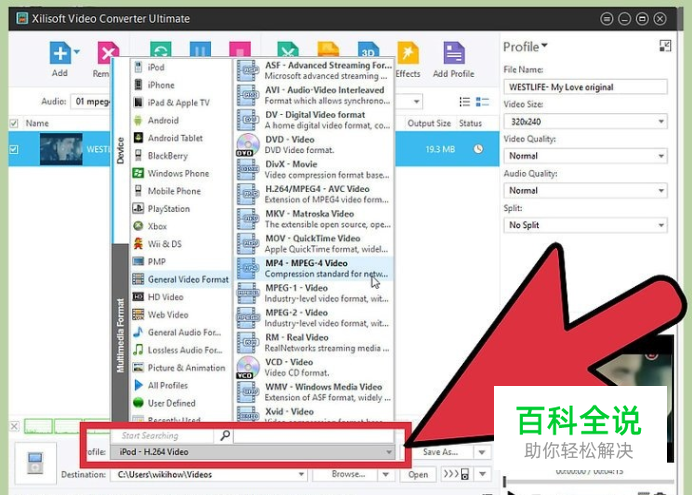Open User Defined category
This screenshot has height=495, width=692.
point(181,402)
